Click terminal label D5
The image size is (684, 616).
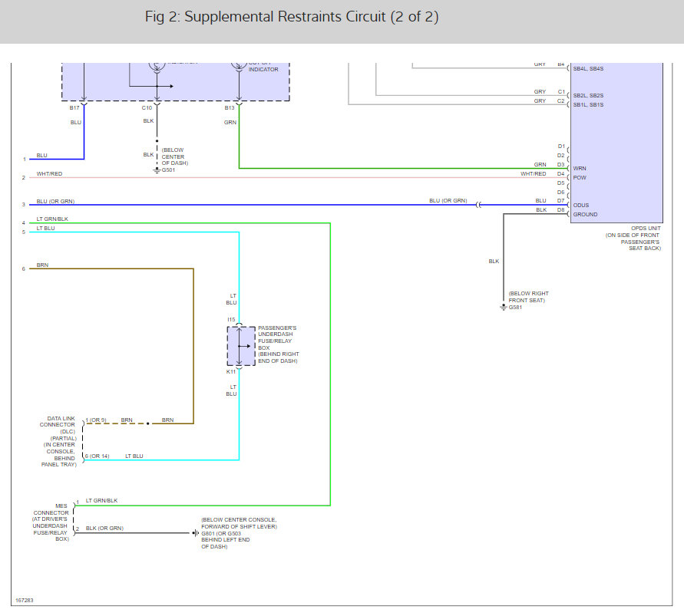tap(561, 183)
